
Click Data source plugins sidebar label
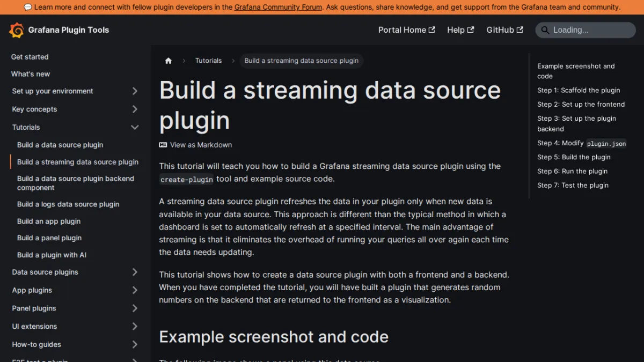45,272
